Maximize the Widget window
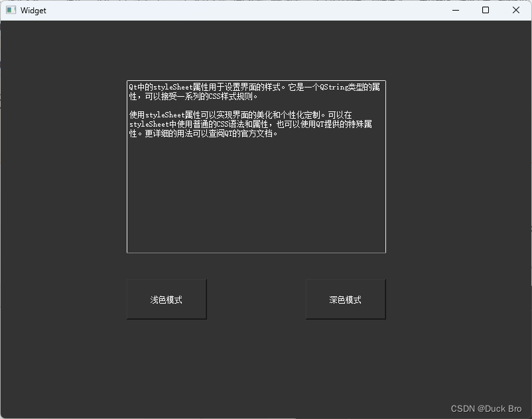The height and width of the screenshot is (419, 532). (485, 10)
